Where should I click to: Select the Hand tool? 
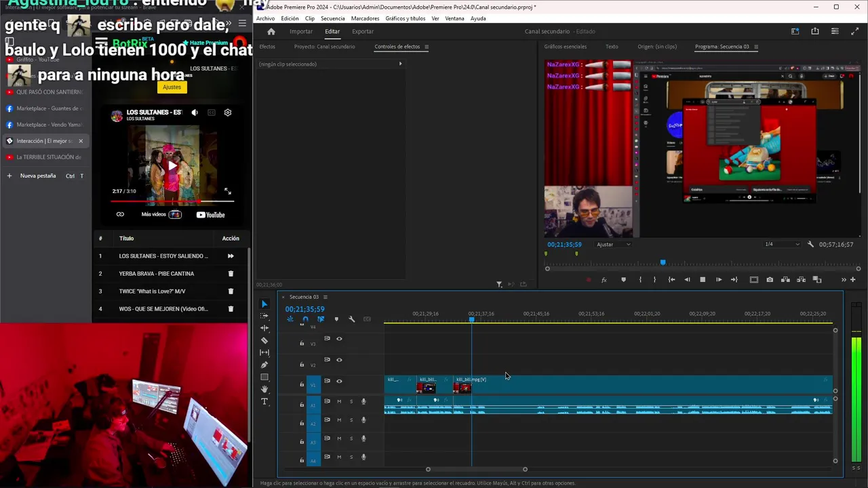coord(264,389)
